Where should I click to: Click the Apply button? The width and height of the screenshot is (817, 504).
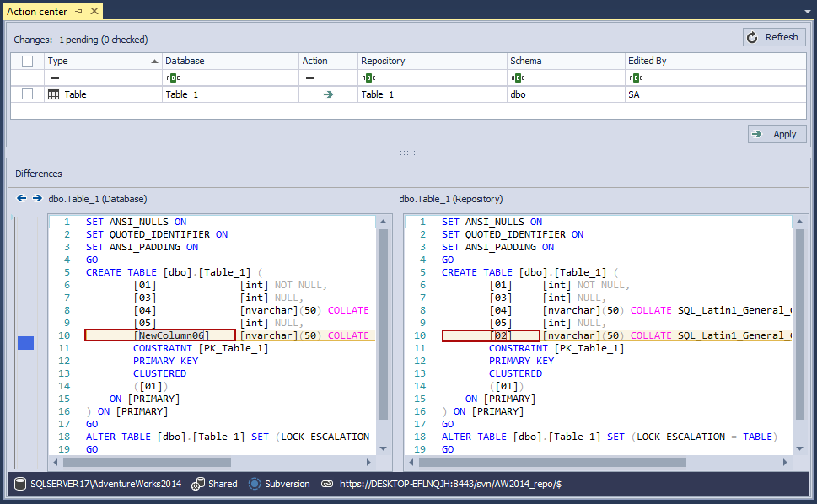tap(777, 134)
